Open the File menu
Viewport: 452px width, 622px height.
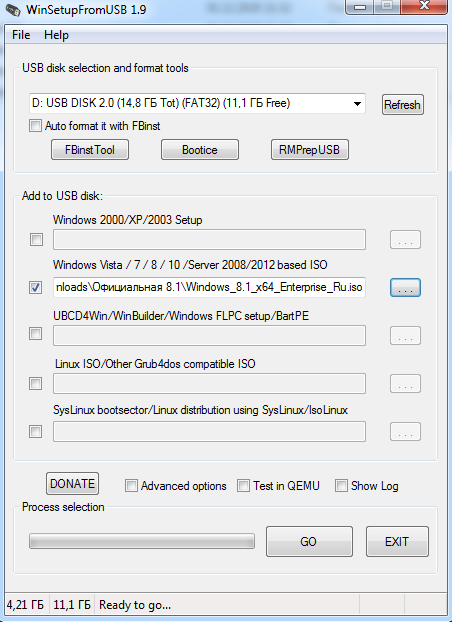[21, 35]
